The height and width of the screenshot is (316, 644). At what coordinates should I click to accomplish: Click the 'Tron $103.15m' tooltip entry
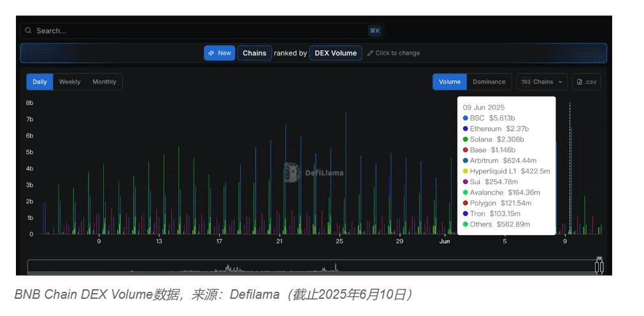coord(492,214)
